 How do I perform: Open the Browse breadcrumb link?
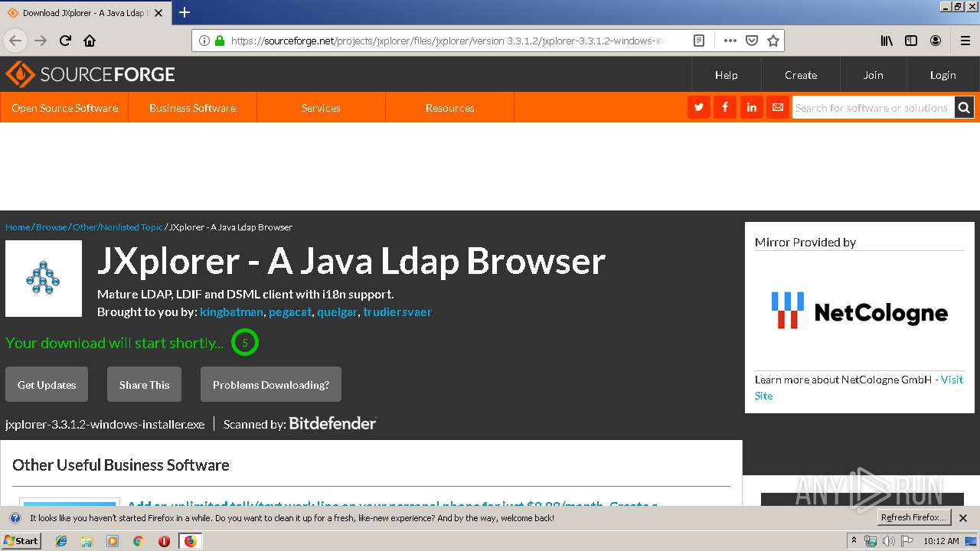(x=51, y=227)
